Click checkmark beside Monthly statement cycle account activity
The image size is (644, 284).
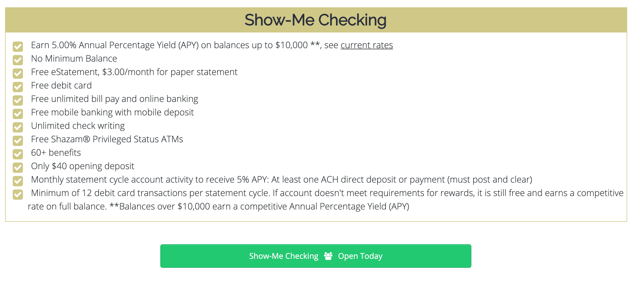(x=18, y=181)
